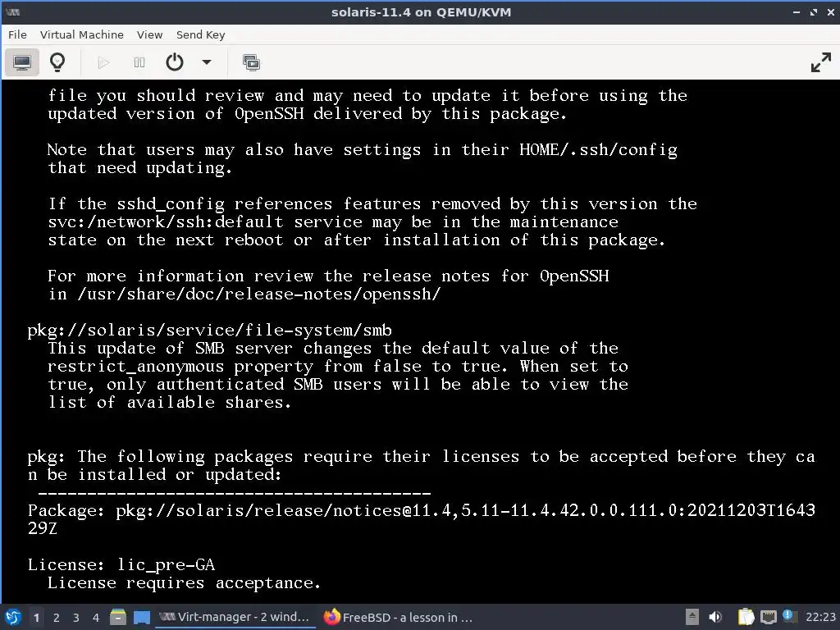Open the LXQt application menu
Viewport: 840px width, 630px height.
pyautogui.click(x=13, y=617)
